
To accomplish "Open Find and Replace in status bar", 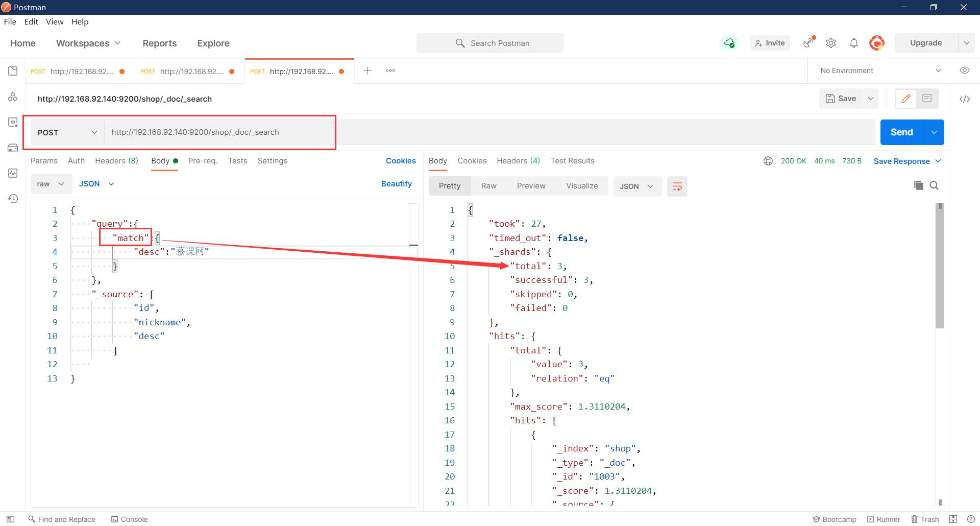I will (62, 519).
